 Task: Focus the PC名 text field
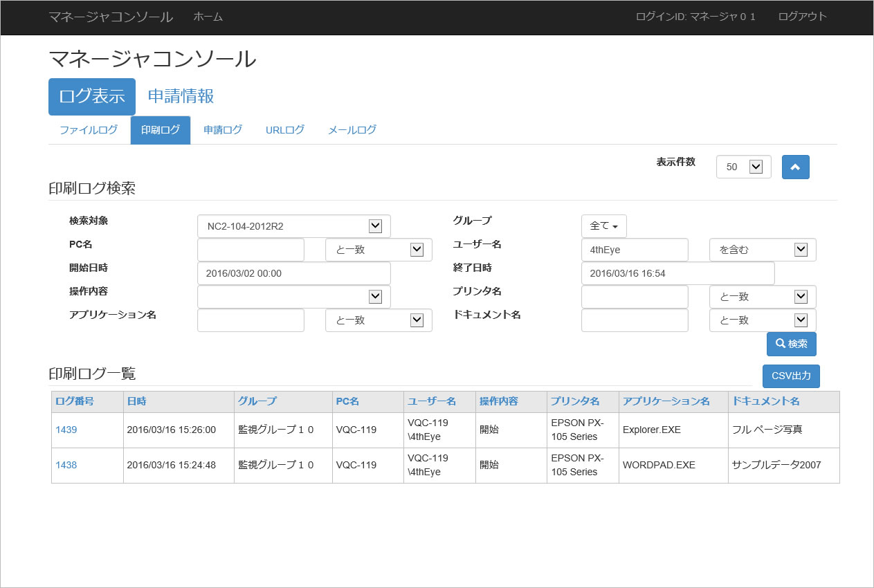coord(251,250)
